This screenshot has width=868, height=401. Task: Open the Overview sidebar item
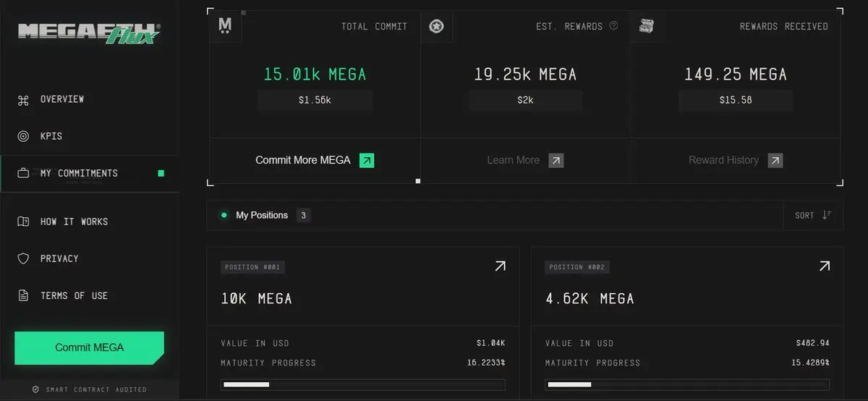click(x=61, y=99)
